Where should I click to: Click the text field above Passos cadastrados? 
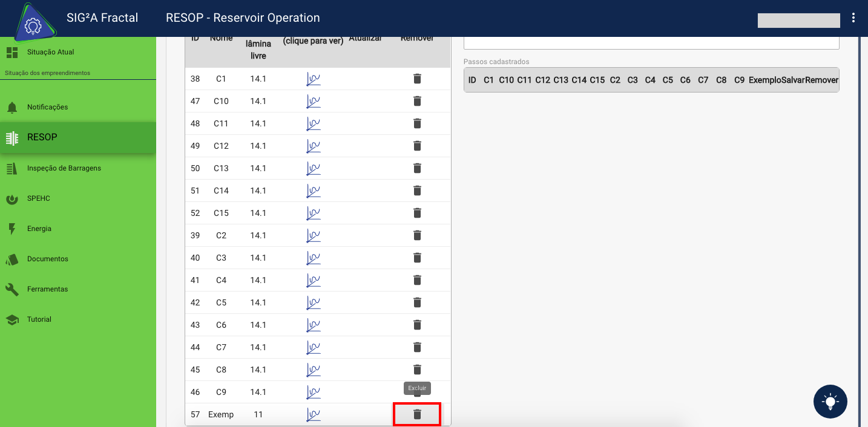click(x=651, y=42)
